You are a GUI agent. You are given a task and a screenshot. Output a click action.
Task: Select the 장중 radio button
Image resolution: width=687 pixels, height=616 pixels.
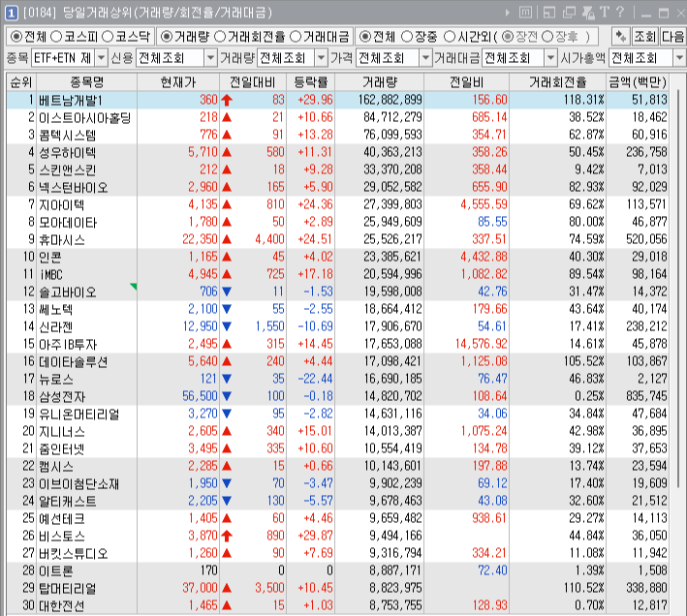tap(407, 37)
